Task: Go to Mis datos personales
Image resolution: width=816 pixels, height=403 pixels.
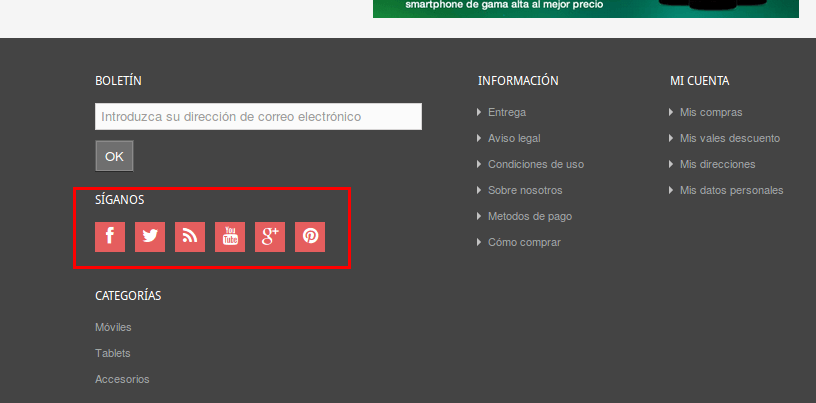Action: click(x=732, y=191)
